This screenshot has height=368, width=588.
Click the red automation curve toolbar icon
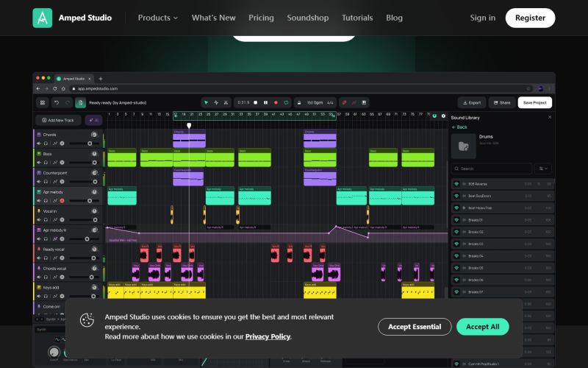[x=354, y=102]
